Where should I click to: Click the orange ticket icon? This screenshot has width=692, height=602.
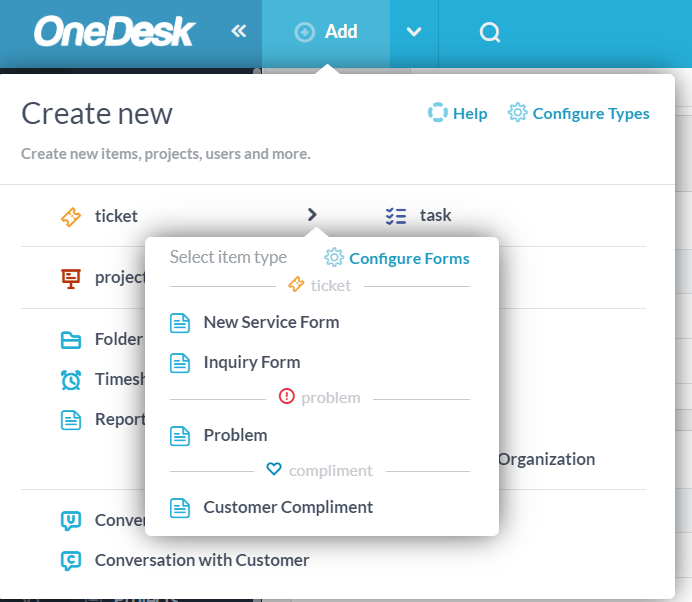[71, 216]
